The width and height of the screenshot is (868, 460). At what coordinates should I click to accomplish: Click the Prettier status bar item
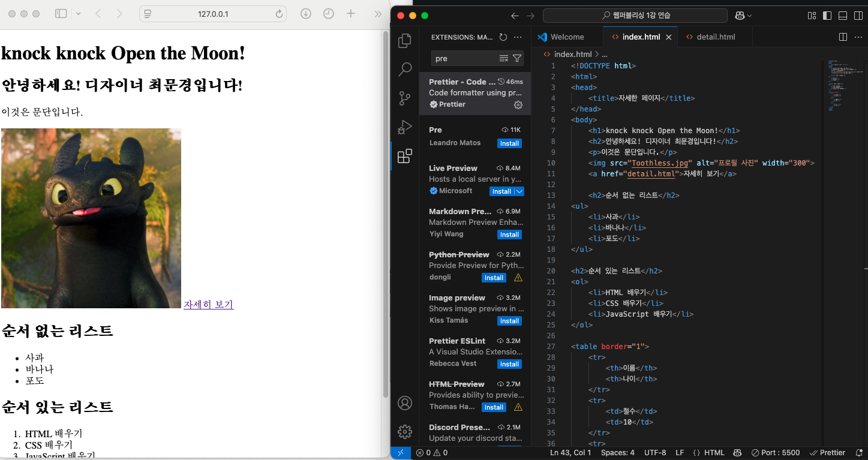(827, 453)
